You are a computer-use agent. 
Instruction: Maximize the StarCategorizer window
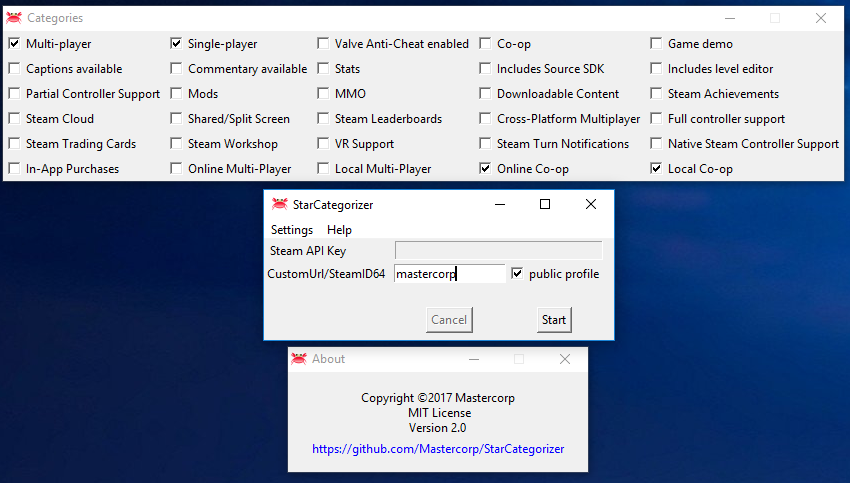click(x=545, y=204)
